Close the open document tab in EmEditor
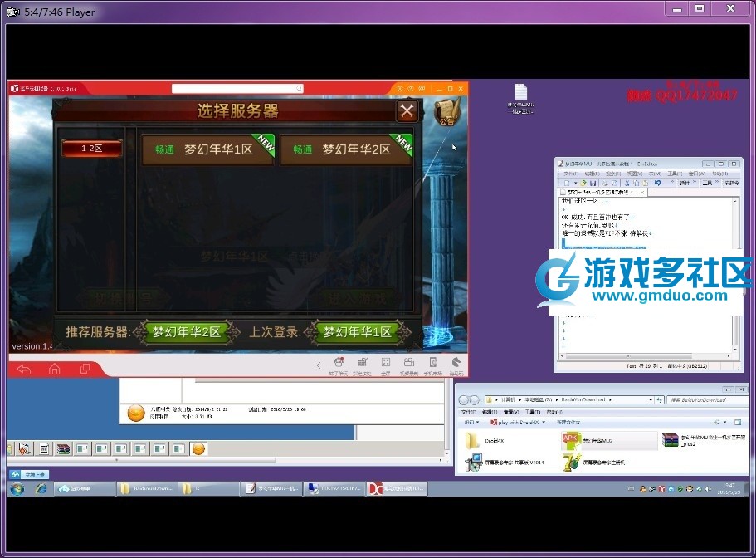 point(642,193)
